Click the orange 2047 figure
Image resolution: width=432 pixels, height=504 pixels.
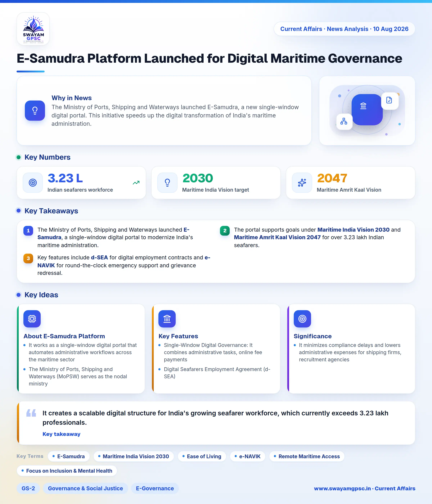[x=332, y=178]
